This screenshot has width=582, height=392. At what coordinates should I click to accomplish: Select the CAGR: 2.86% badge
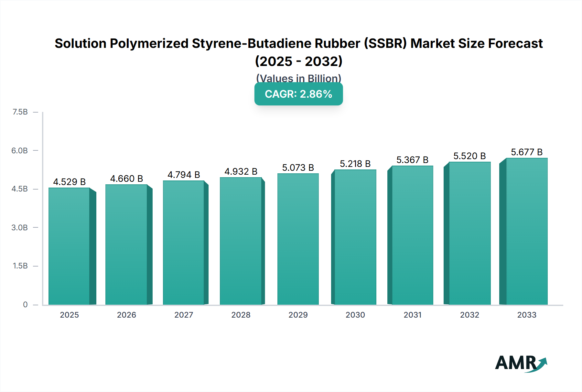click(298, 94)
